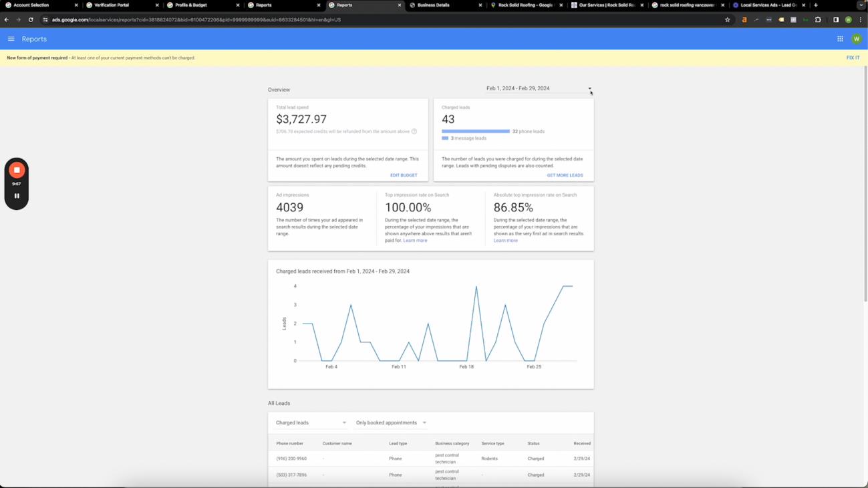Screen dimensions: 868x488
Task: Click the phone leads progress bar
Action: [x=476, y=132]
